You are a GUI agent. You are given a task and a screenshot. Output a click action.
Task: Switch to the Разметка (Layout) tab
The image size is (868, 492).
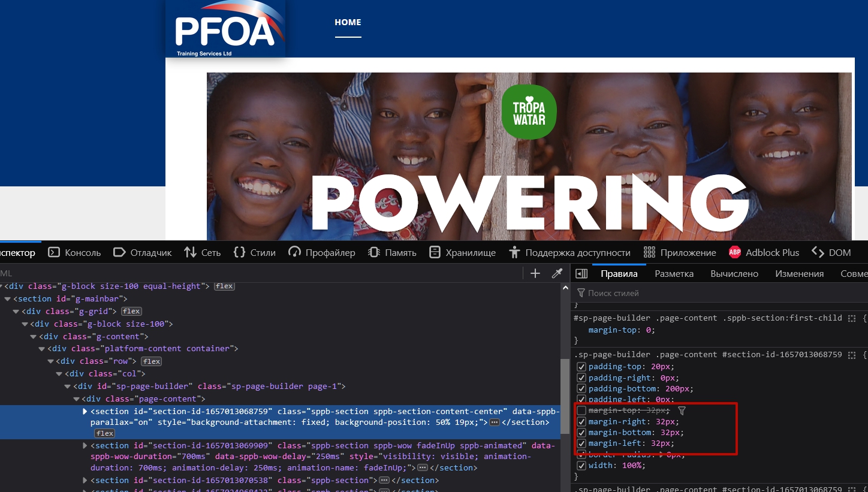click(x=674, y=273)
